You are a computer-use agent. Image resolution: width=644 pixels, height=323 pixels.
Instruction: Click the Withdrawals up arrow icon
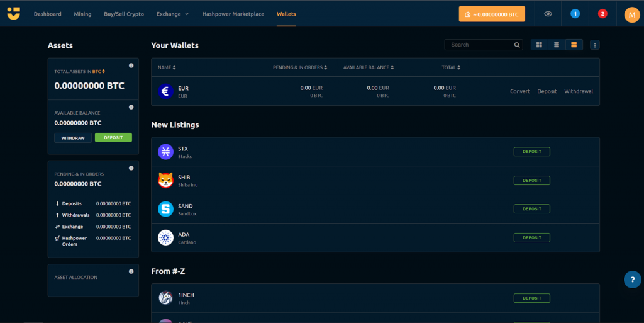[x=57, y=215]
